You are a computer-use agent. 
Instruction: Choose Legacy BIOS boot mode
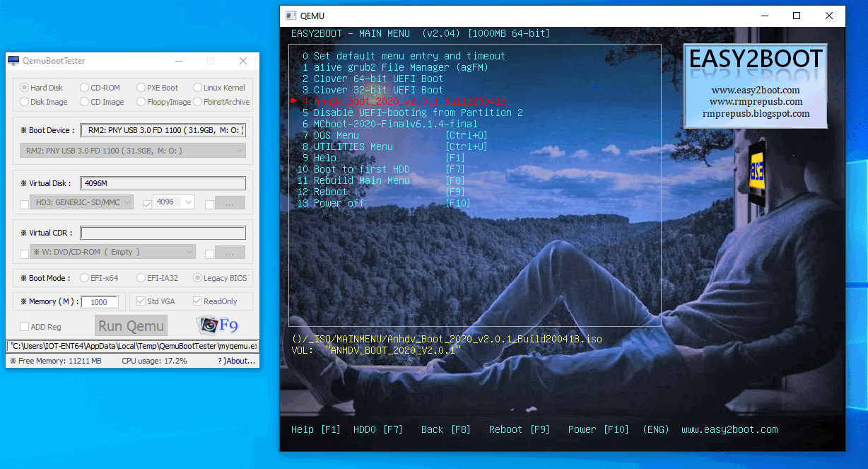coord(197,278)
